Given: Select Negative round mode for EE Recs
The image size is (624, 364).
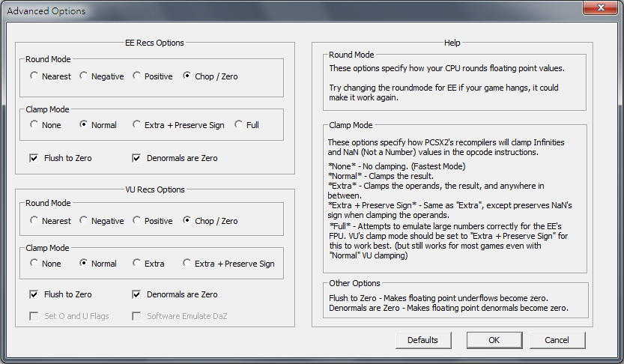Looking at the screenshot, I should coord(84,76).
